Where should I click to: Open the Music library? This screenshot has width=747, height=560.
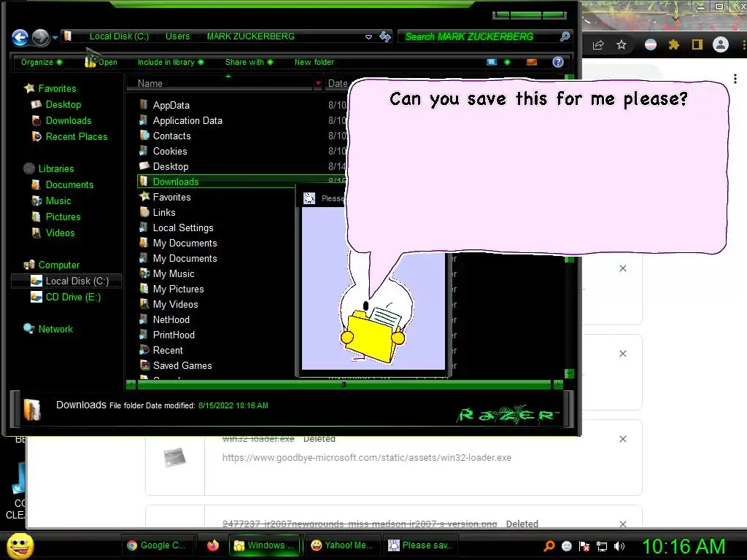pos(58,201)
